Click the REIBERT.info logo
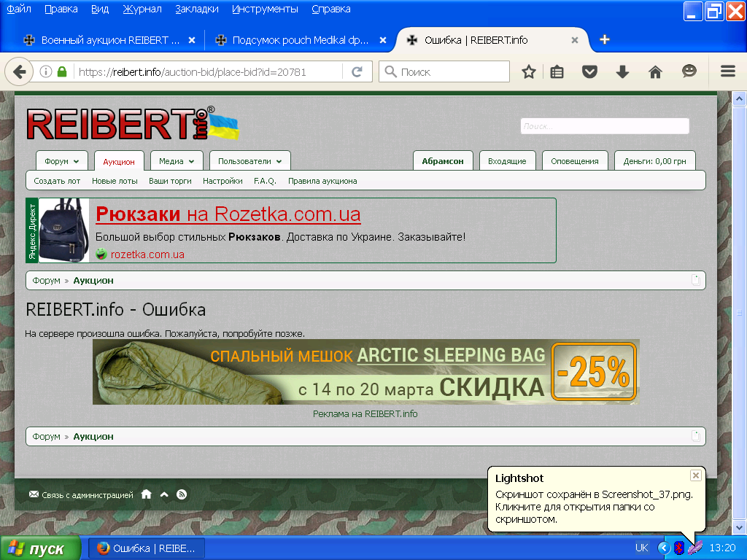The height and width of the screenshot is (560, 747). pyautogui.click(x=133, y=123)
